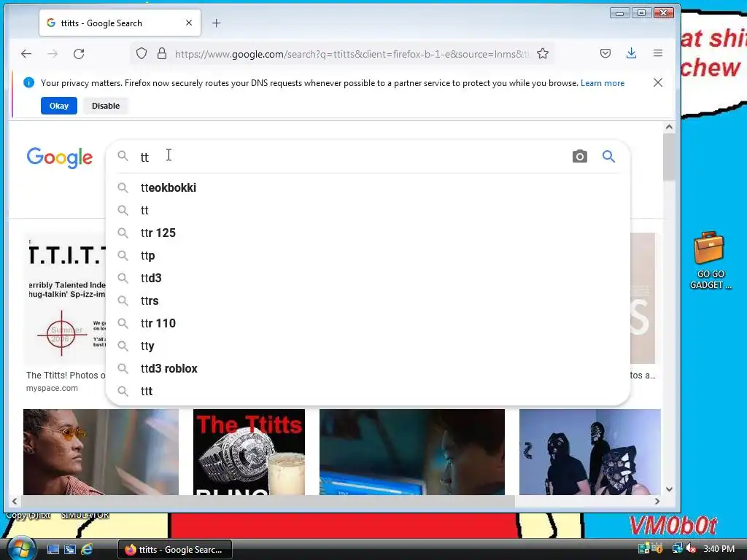
Task: Click the 3:40 PM system clock
Action: tap(719, 548)
